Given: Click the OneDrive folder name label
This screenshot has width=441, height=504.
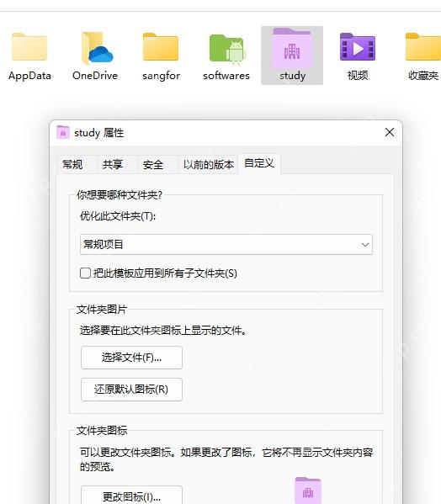Looking at the screenshot, I should (95, 76).
